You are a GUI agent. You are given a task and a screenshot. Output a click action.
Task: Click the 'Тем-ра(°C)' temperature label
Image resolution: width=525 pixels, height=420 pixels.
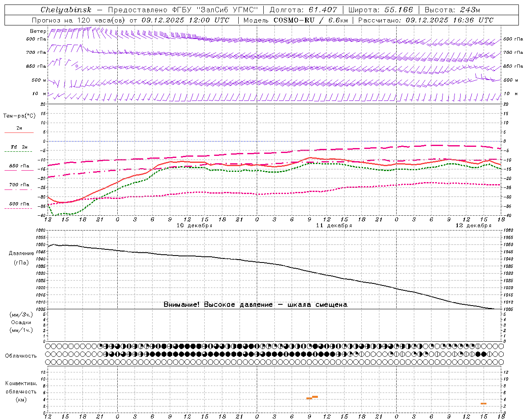point(19,116)
